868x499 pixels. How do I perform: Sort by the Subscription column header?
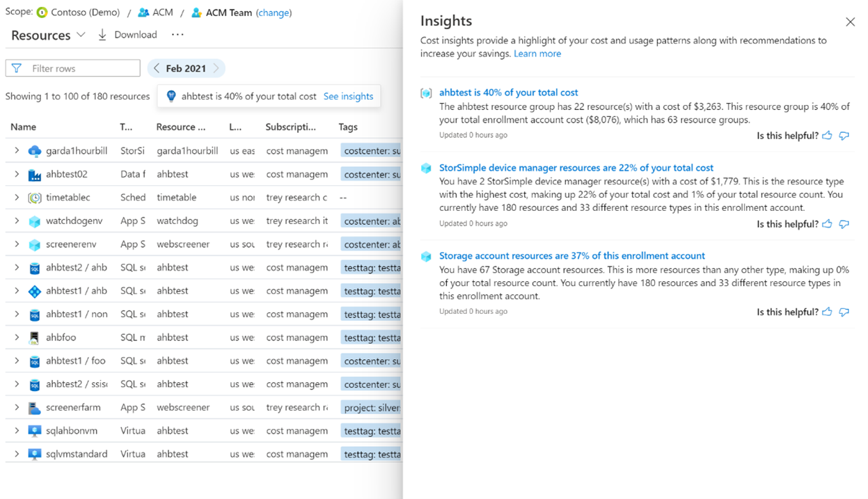pyautogui.click(x=290, y=127)
